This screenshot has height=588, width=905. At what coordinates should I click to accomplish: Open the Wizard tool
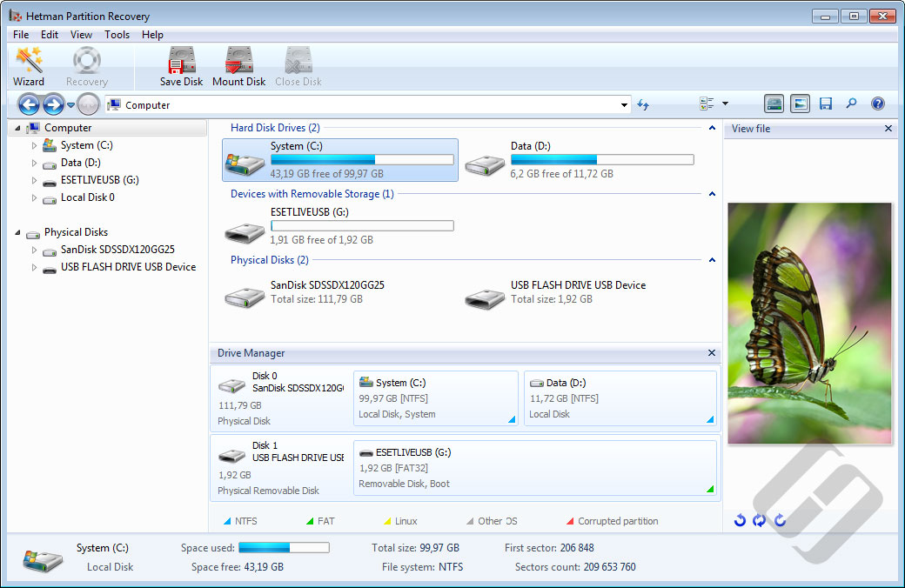(29, 66)
